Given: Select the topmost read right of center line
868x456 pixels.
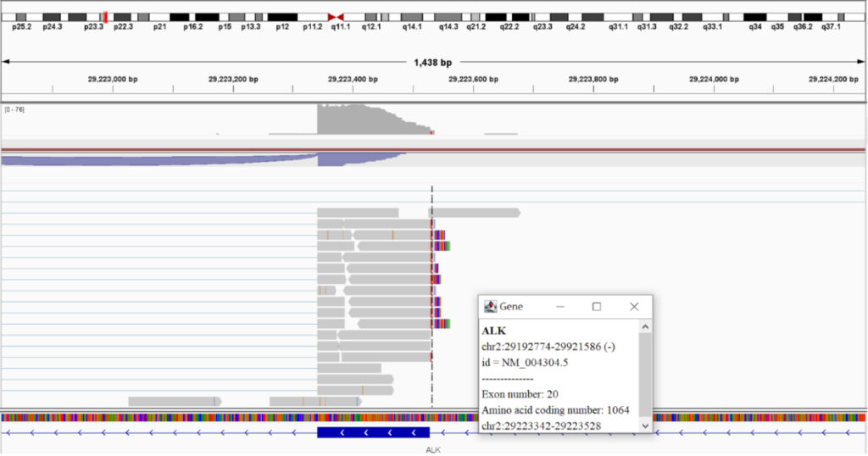Looking at the screenshot, I should pyautogui.click(x=475, y=213).
